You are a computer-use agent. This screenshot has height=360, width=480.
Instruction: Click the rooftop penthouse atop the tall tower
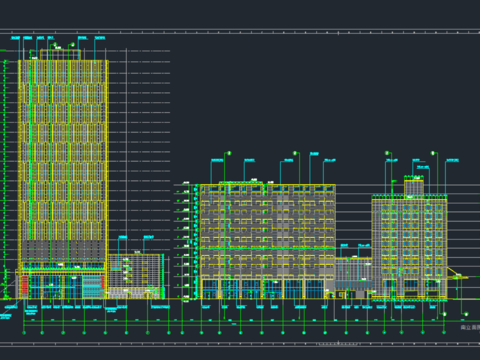point(60,55)
